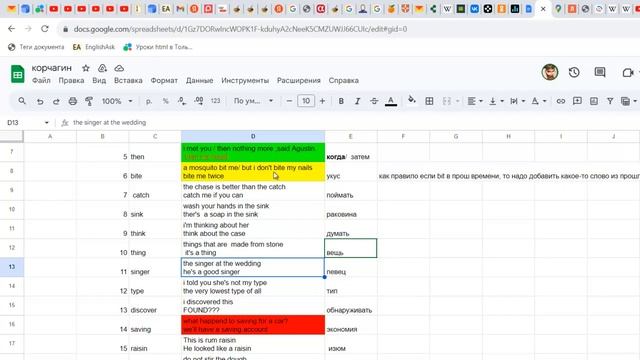Open vertical align dropdown

pyautogui.click(x=496, y=101)
